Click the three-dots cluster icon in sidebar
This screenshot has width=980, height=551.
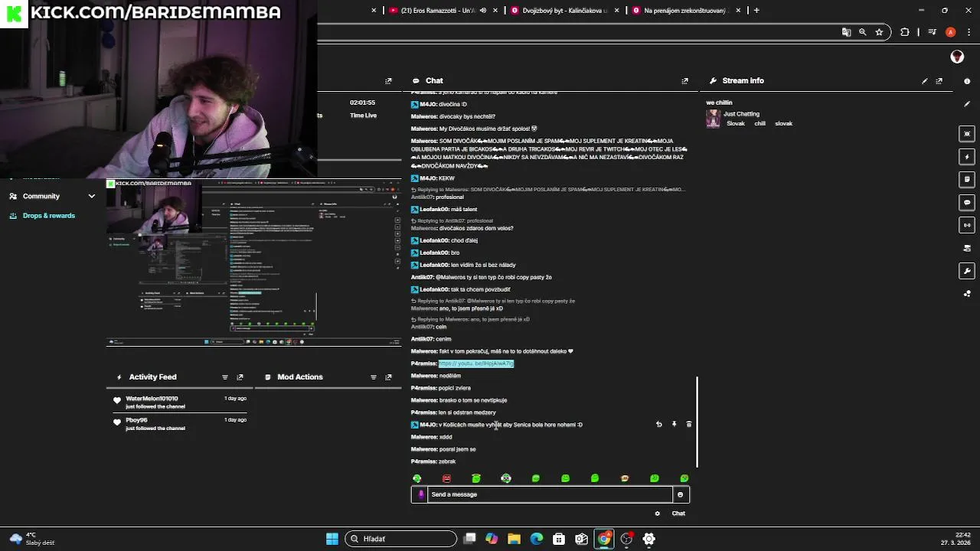(x=967, y=294)
